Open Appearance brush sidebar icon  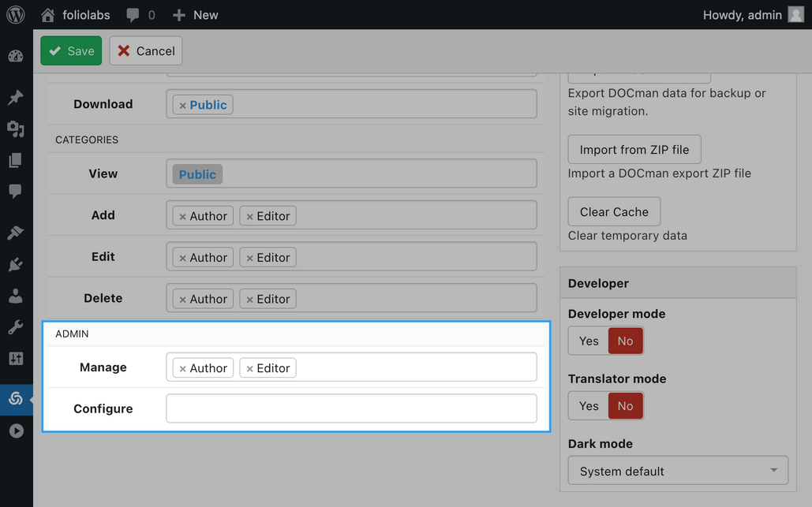pyautogui.click(x=16, y=233)
